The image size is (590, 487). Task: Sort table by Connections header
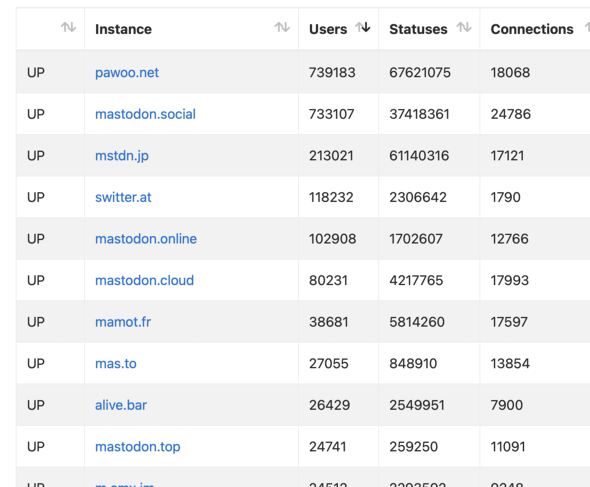coord(532,29)
